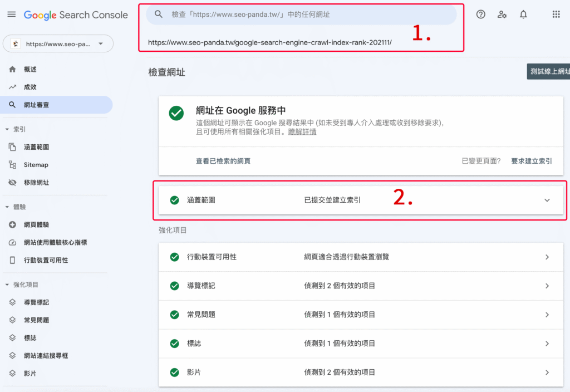This screenshot has height=392, width=570.
Task: Click the trend icon beside 成效
Action: tap(12, 87)
